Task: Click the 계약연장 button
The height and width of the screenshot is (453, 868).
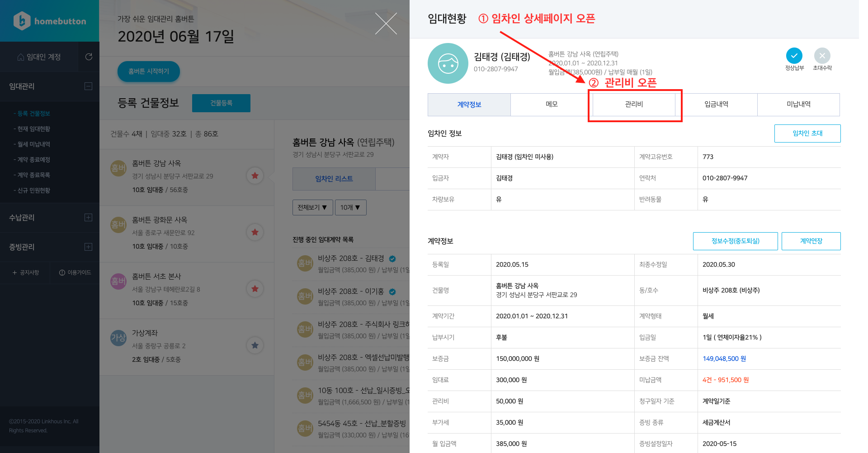Action: click(811, 241)
